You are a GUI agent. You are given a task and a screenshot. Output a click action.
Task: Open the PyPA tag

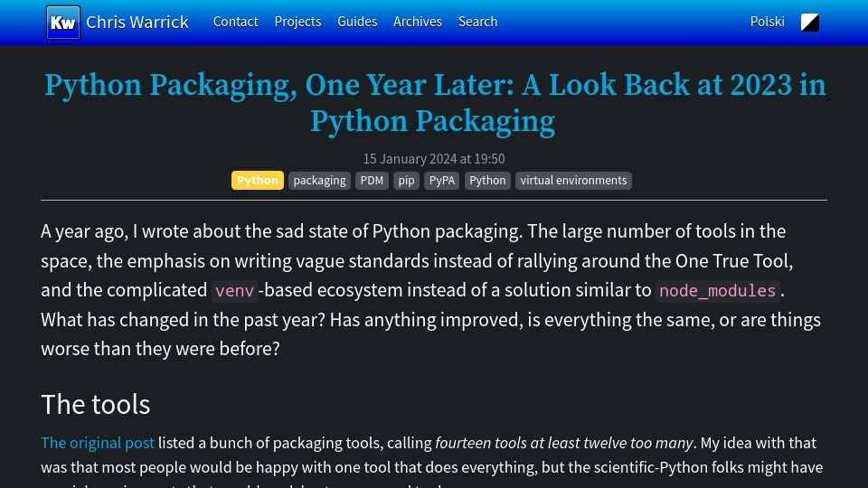[x=442, y=181]
